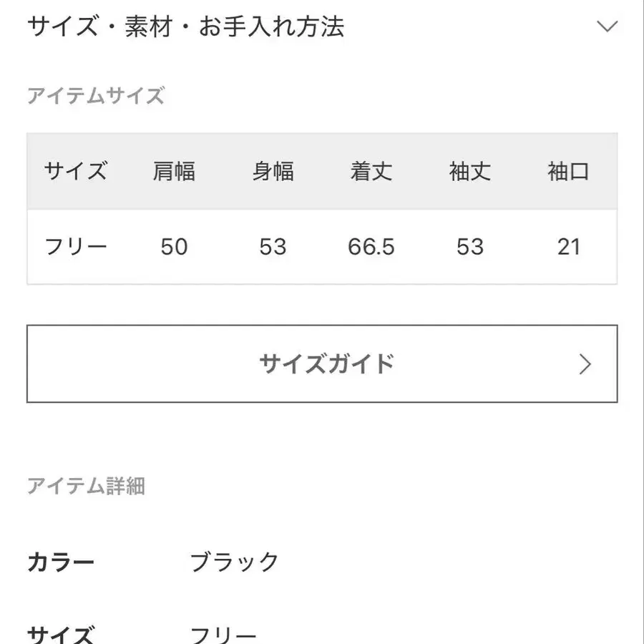Select the ブラック color value

point(234,562)
